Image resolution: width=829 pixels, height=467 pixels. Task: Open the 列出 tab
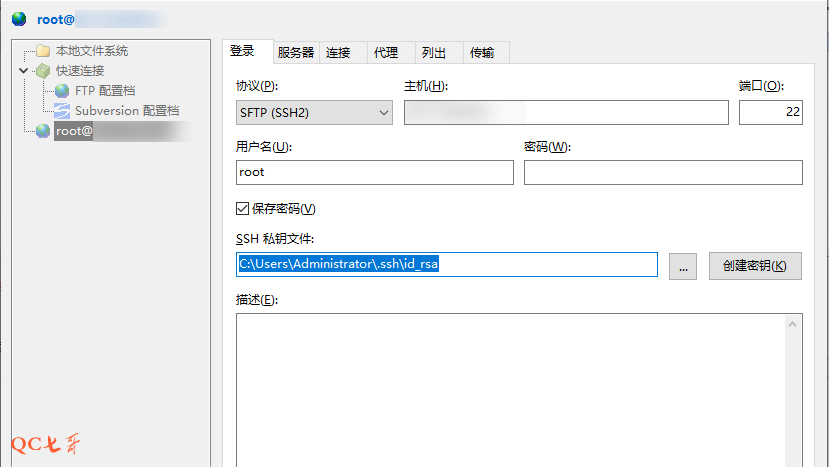(434, 53)
